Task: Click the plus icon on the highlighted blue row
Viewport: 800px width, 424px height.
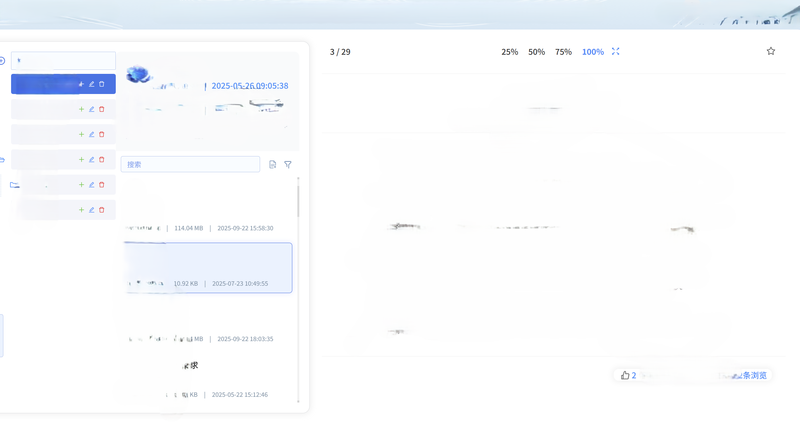Action: (81, 84)
